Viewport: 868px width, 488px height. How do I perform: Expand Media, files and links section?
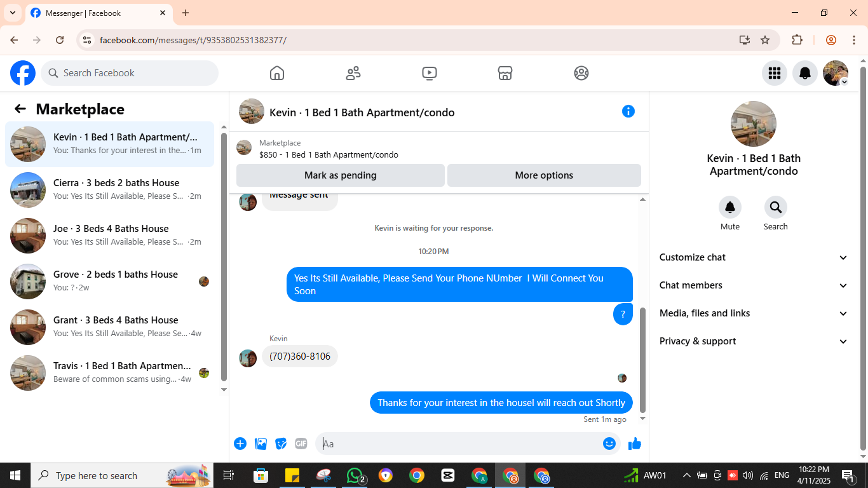[754, 313]
